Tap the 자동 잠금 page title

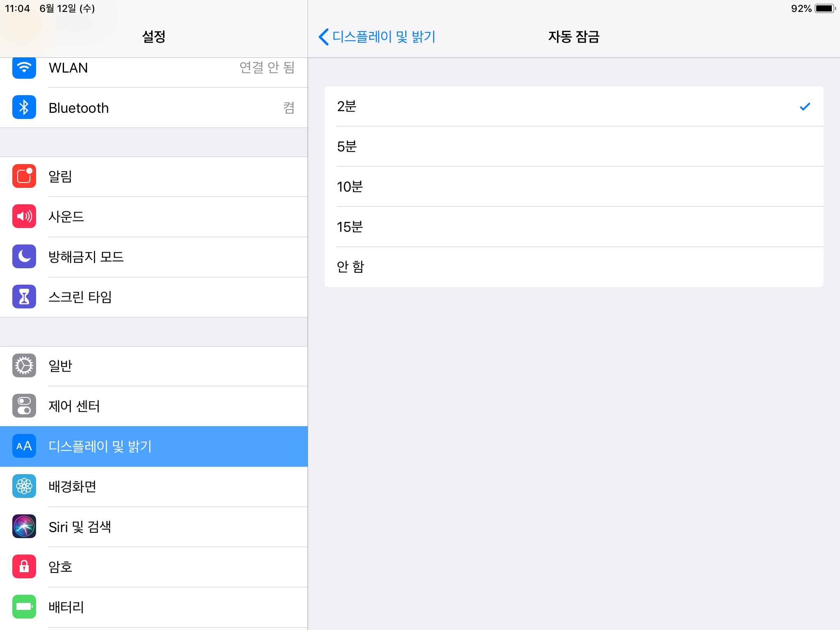(x=574, y=37)
